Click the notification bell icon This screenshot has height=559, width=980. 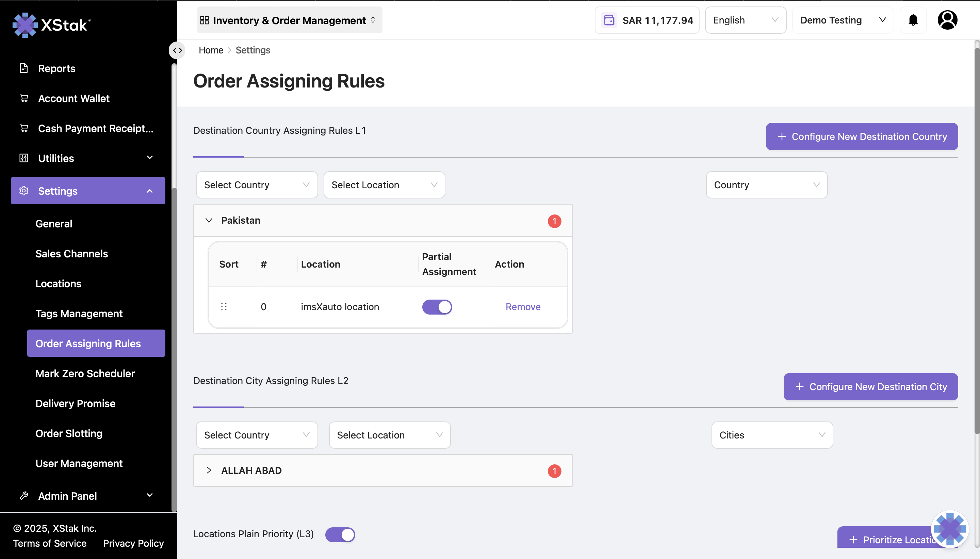(913, 20)
